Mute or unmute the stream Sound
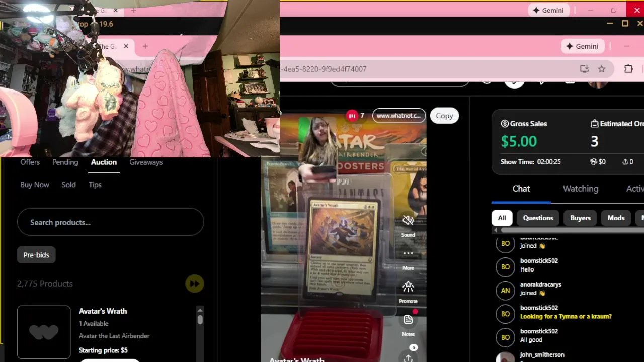The image size is (644, 362). (x=408, y=220)
